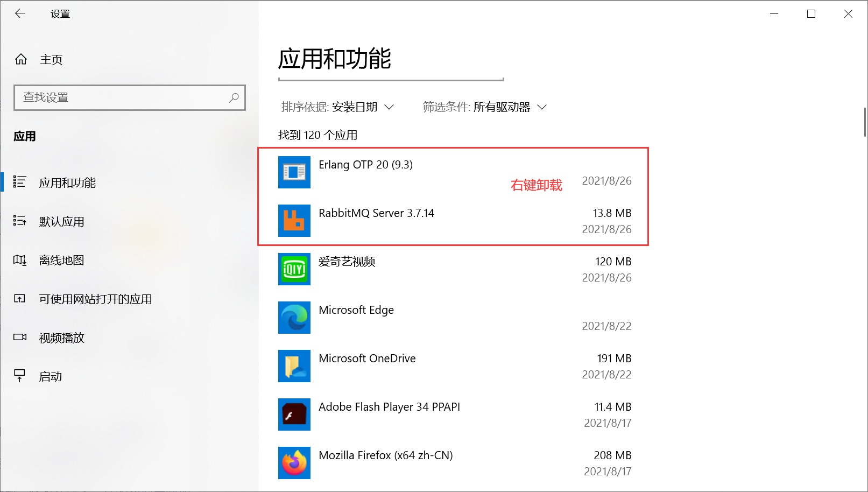
Task: Open 离线地图 settings page
Action: 61,261
